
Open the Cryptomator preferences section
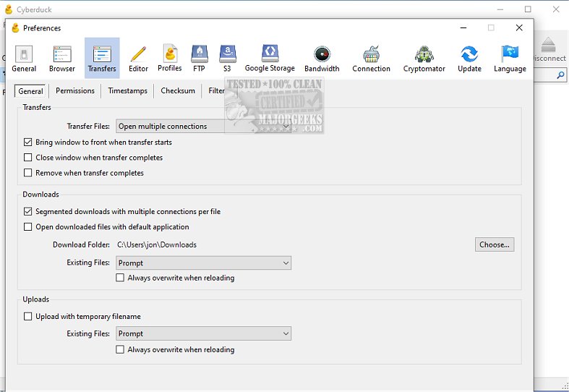(424, 59)
